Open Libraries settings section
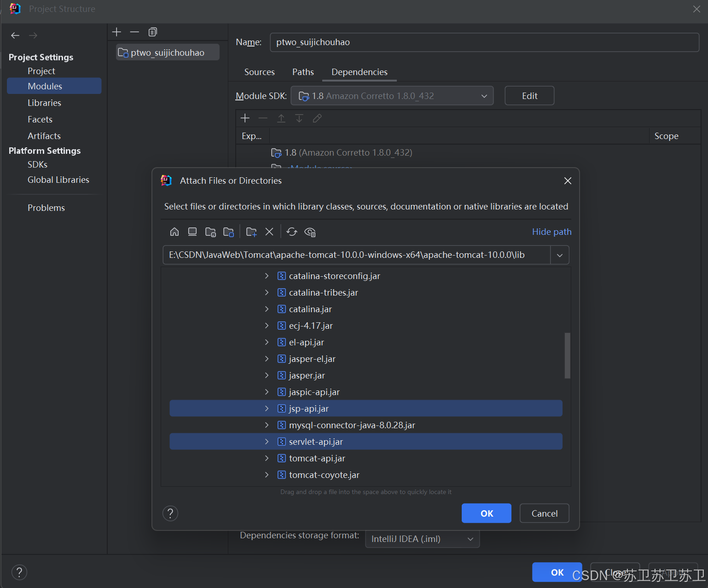 44,103
